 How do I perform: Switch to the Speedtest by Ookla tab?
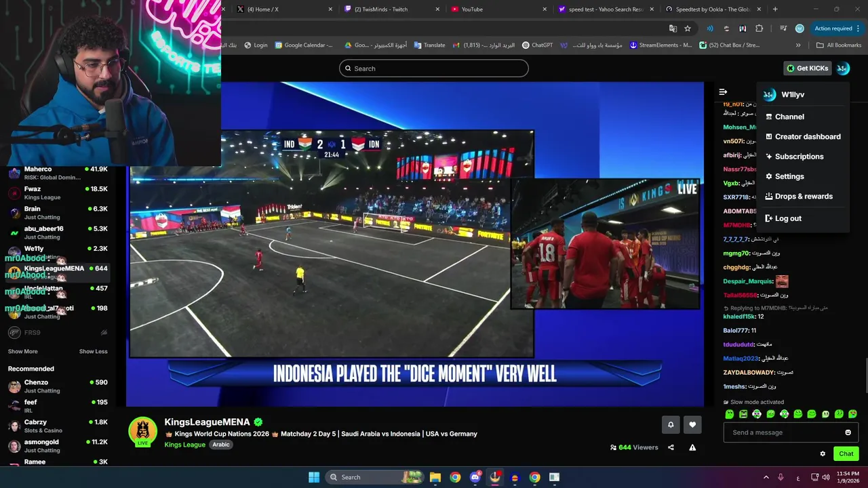[x=712, y=9]
